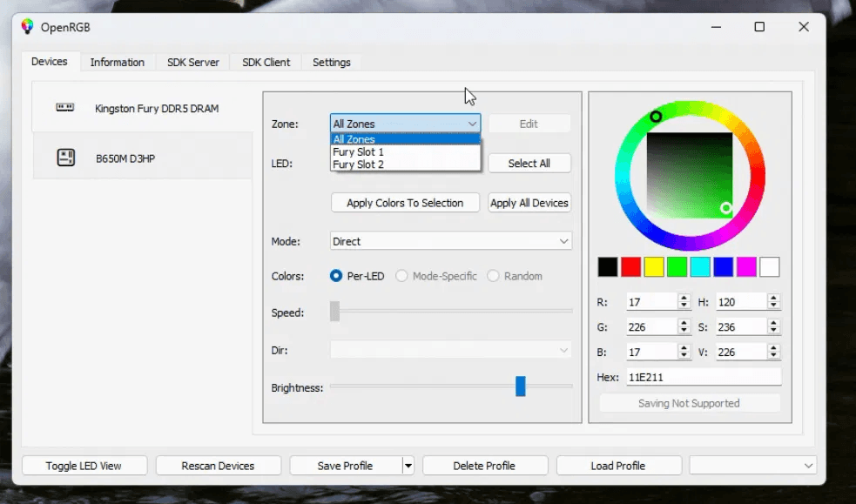Viewport: 856px width, 504px height.
Task: Click the saturation square selection marker
Action: tap(725, 208)
